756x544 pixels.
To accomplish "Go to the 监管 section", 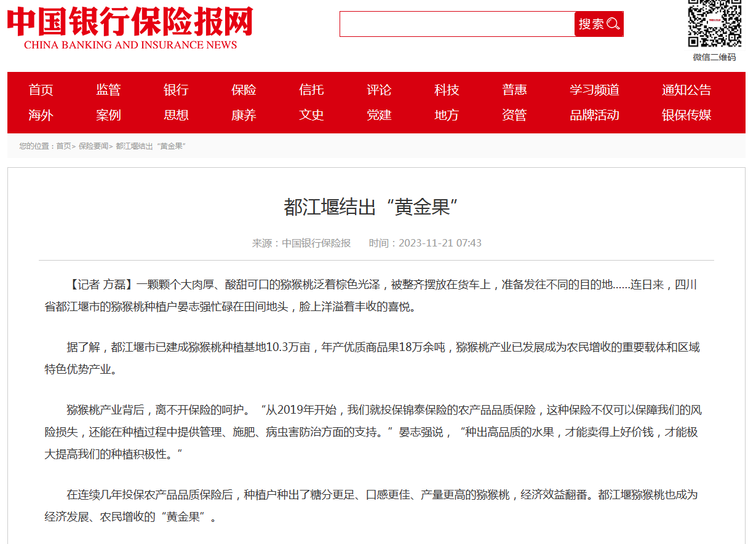I will [x=108, y=90].
